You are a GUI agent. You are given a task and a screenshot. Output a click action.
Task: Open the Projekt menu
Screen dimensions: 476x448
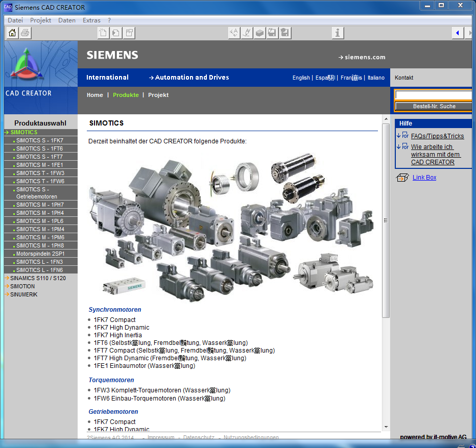tap(40, 20)
